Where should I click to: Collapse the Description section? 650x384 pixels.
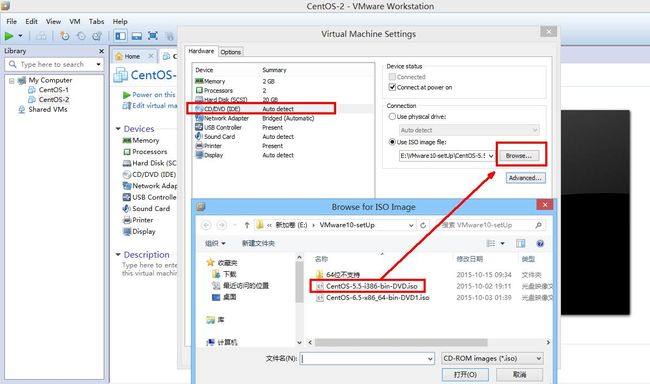point(118,255)
